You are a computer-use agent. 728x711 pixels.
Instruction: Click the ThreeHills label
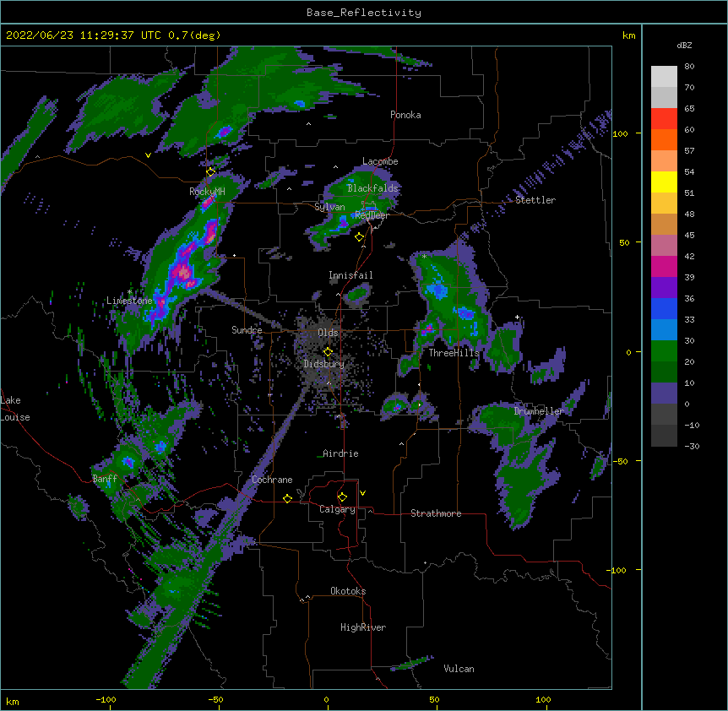pyautogui.click(x=454, y=353)
